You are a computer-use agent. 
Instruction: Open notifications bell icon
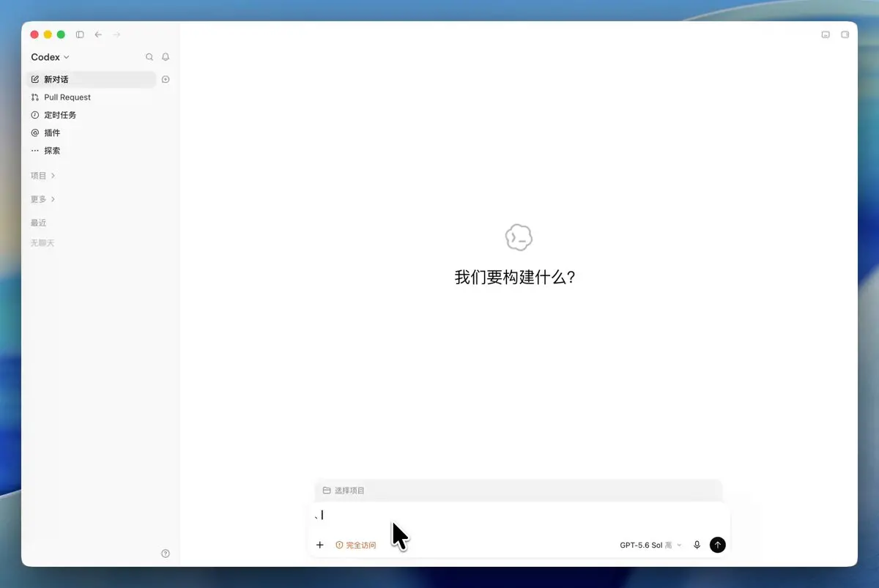(x=166, y=57)
